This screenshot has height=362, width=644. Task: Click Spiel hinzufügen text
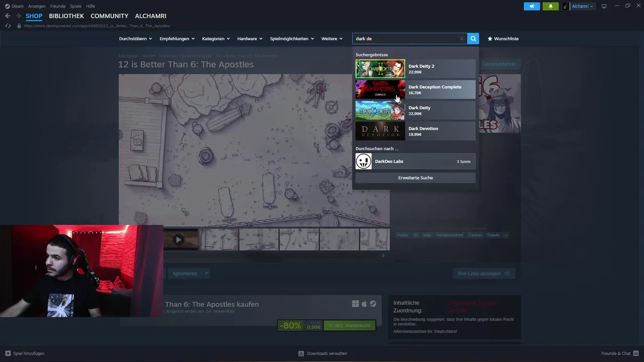tap(29, 353)
